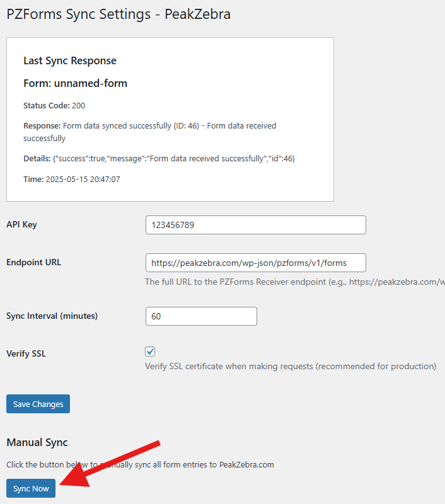The height and width of the screenshot is (504, 445).
Task: Click the Sync Interval (minutes) label
Action: pyautogui.click(x=52, y=316)
